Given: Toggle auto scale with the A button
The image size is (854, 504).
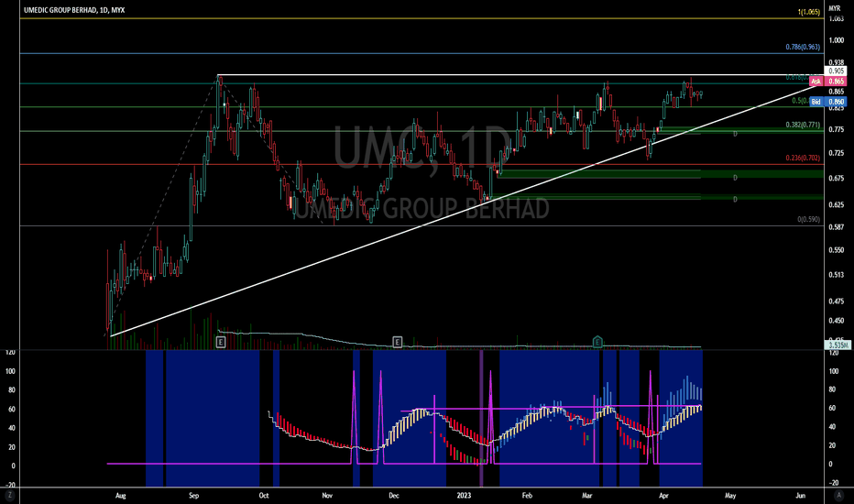Looking at the screenshot, I should 838,495.
